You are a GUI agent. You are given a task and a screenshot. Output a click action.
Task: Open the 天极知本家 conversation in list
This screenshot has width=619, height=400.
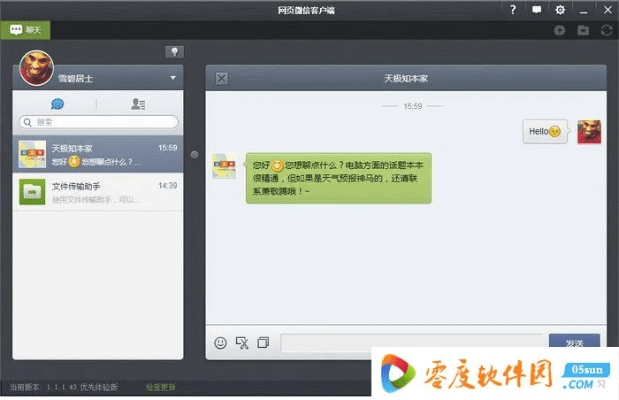(x=98, y=154)
